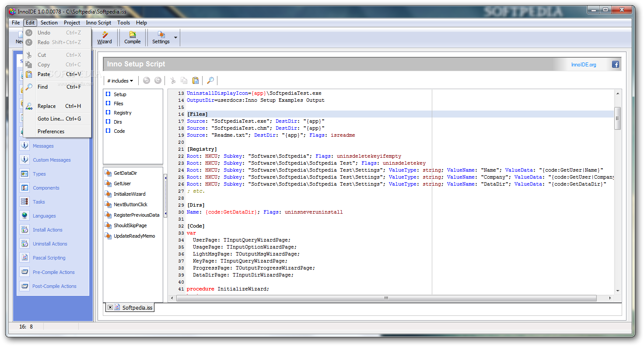644x346 pixels.
Task: Select Paste in the Edit menu
Action: coord(57,74)
